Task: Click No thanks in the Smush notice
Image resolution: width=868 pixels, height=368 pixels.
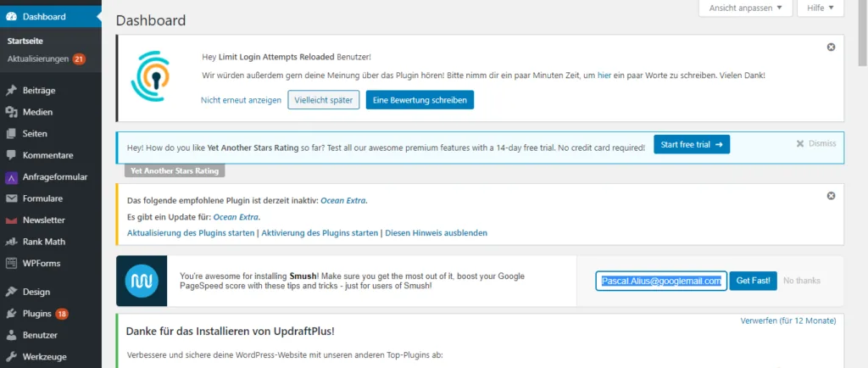Action: click(x=802, y=281)
